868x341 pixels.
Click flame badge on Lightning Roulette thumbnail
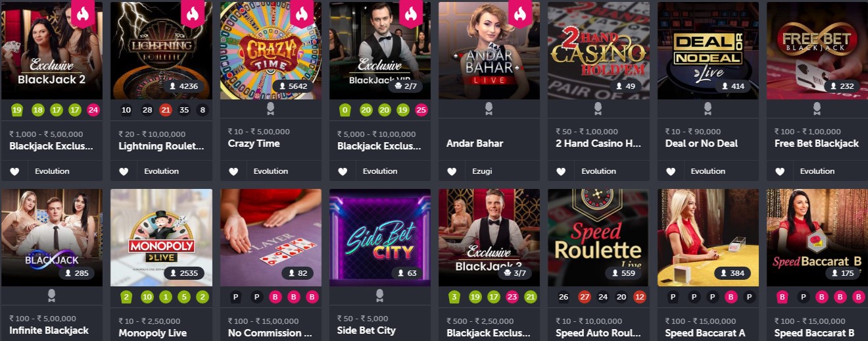(193, 13)
